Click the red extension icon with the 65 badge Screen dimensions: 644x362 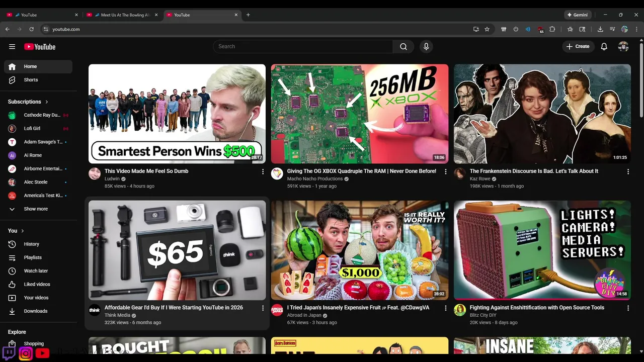click(x=540, y=30)
